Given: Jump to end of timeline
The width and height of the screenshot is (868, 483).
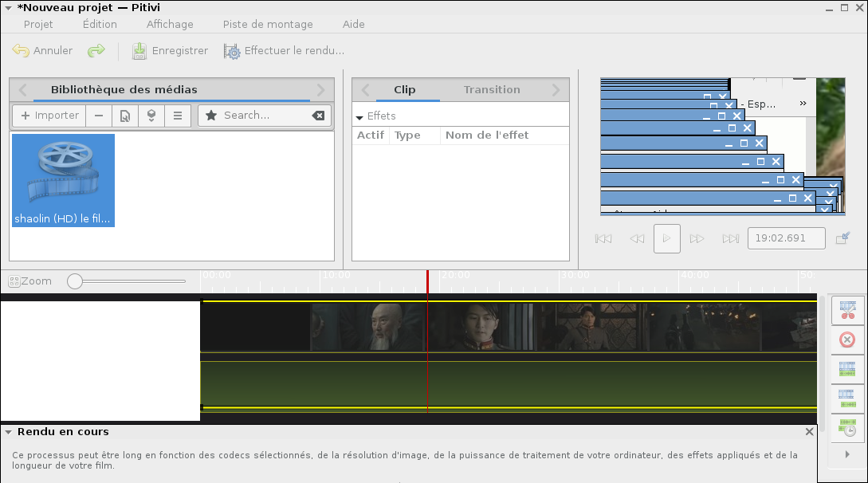Looking at the screenshot, I should pyautogui.click(x=731, y=238).
